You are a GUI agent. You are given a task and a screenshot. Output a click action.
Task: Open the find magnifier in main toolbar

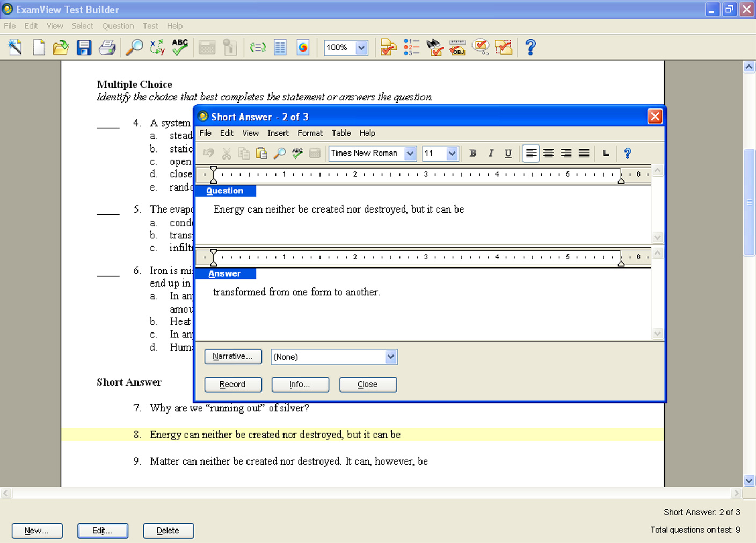(134, 47)
